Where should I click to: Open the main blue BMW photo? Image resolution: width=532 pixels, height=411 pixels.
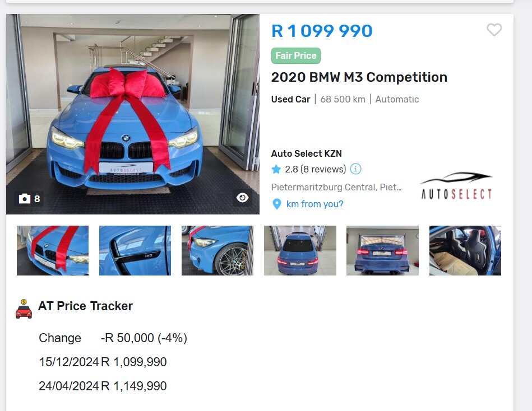pyautogui.click(x=133, y=114)
